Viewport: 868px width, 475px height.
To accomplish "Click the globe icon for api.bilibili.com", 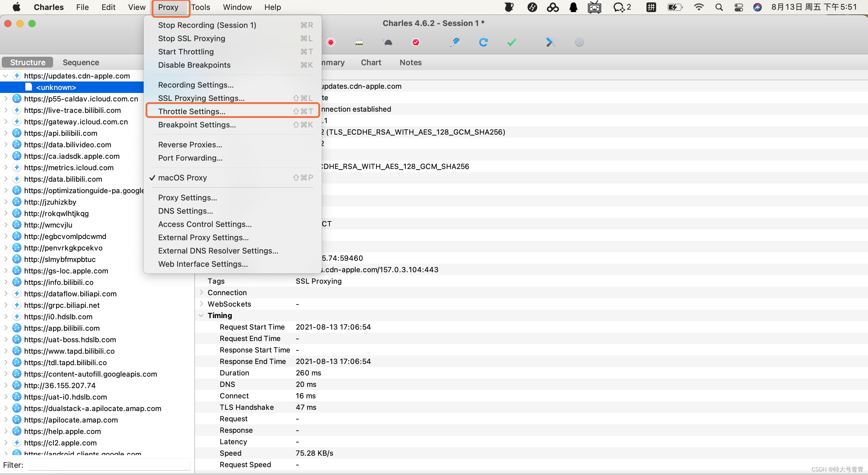I will point(17,133).
